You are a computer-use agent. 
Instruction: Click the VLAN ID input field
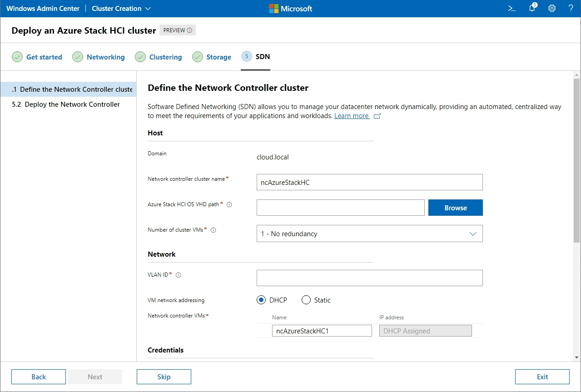click(369, 278)
